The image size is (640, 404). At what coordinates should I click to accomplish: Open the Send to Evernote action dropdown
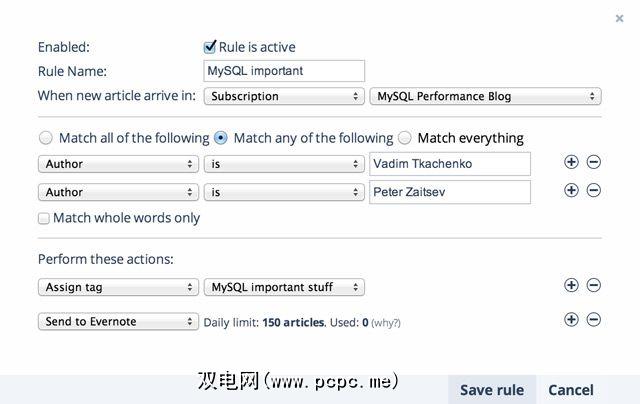click(118, 321)
